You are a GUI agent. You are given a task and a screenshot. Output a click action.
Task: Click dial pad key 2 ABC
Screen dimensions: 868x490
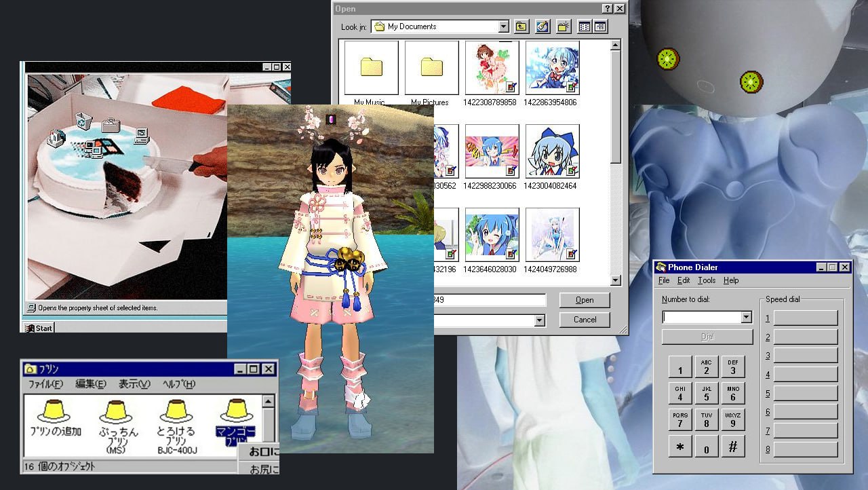click(x=707, y=367)
